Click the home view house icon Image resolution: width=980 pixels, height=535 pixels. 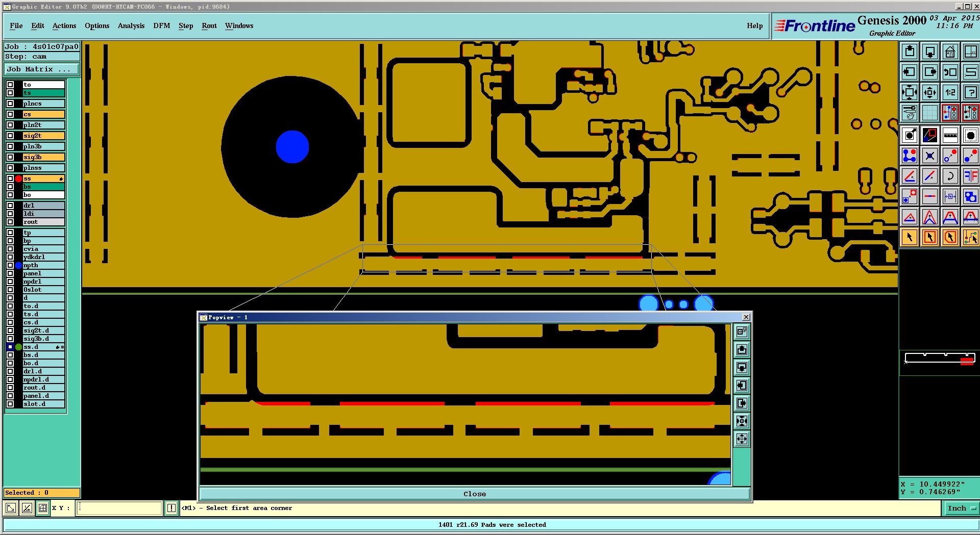950,52
